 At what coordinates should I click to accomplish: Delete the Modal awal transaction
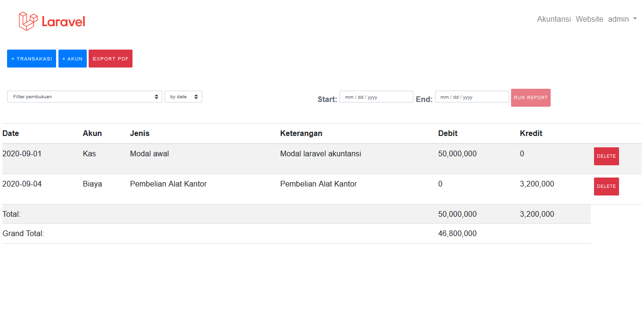(x=606, y=156)
